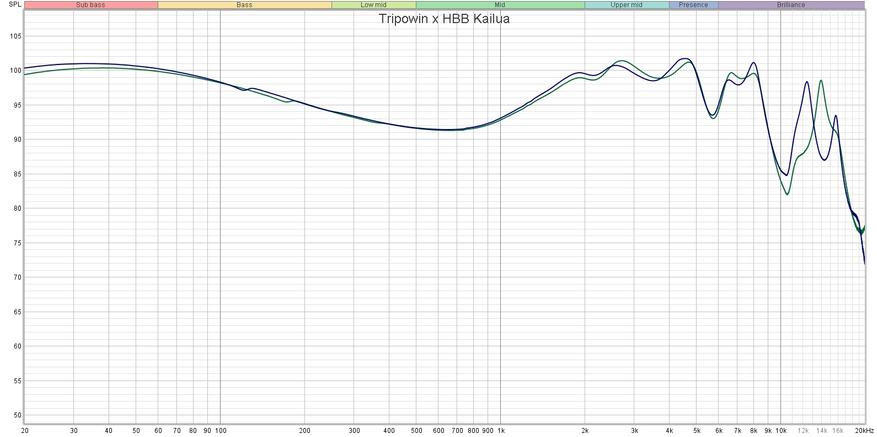Click the 60 Hz frequency axis label
This screenshot has height=437, width=877.
(x=158, y=431)
